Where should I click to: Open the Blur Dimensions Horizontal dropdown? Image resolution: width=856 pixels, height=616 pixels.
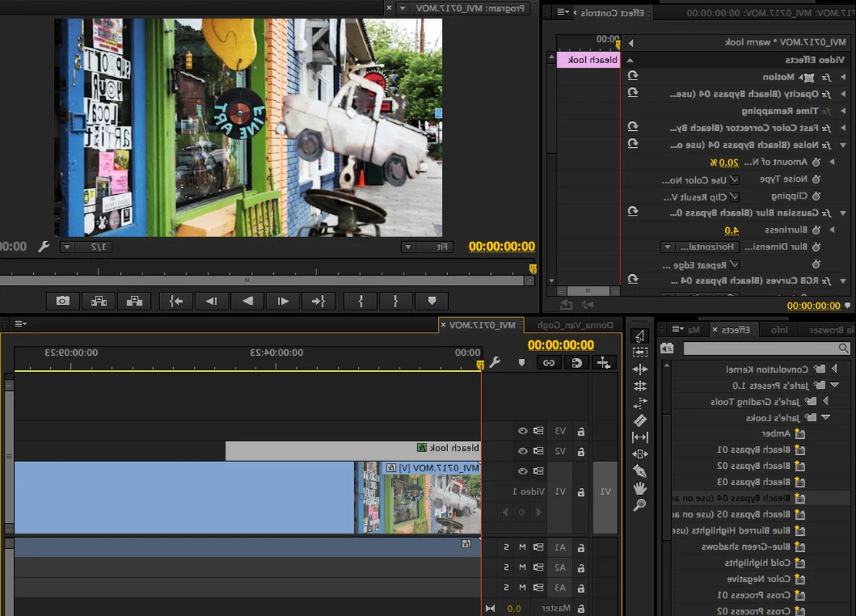[701, 247]
